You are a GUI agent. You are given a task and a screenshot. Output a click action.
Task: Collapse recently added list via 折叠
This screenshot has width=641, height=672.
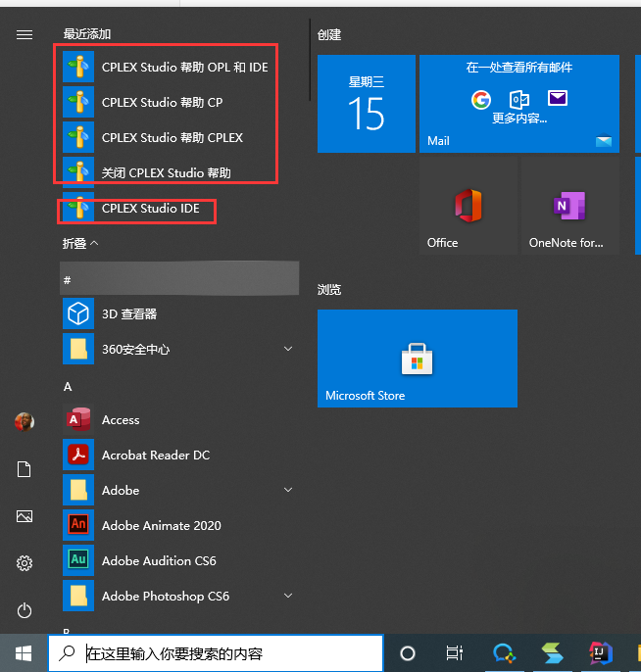click(x=80, y=243)
